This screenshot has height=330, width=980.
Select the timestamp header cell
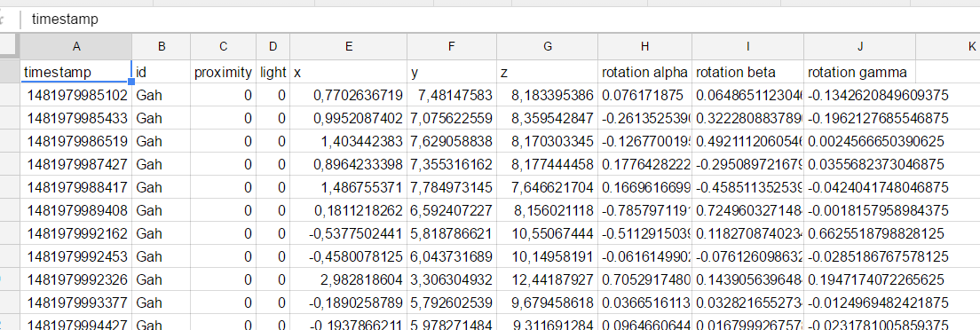click(76, 72)
